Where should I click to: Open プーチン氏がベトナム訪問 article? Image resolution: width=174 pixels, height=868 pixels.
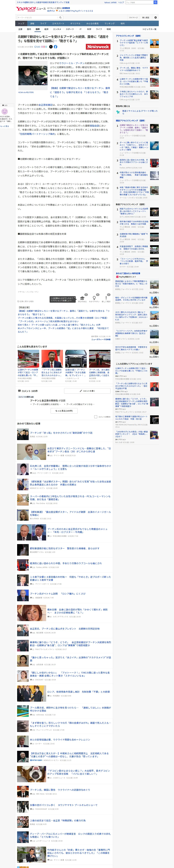coord(57,593)
